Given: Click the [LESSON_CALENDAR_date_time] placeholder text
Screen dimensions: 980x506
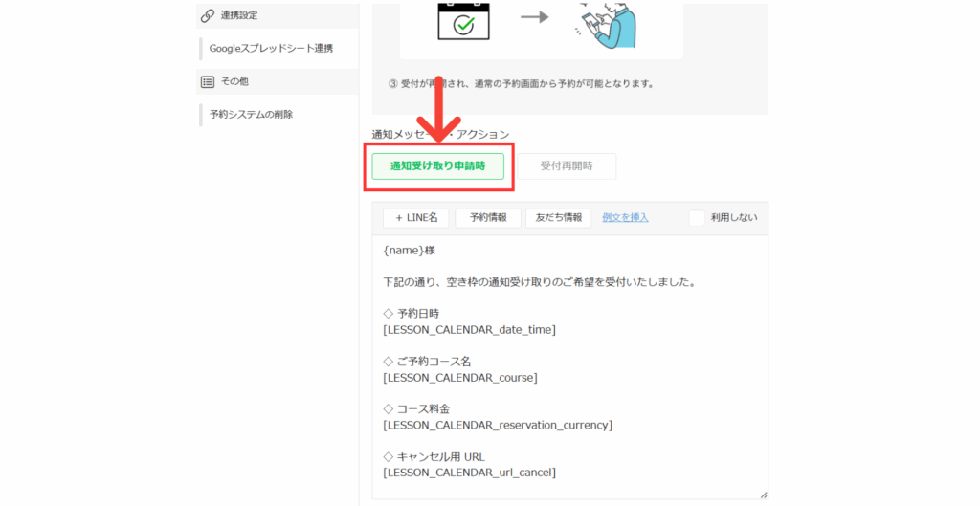Looking at the screenshot, I should pyautogui.click(x=469, y=329).
